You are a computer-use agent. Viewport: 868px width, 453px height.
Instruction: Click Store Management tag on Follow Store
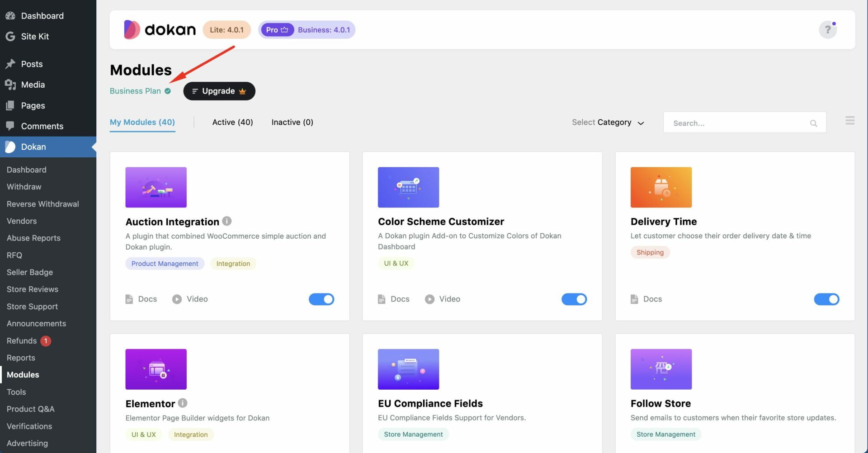point(666,434)
